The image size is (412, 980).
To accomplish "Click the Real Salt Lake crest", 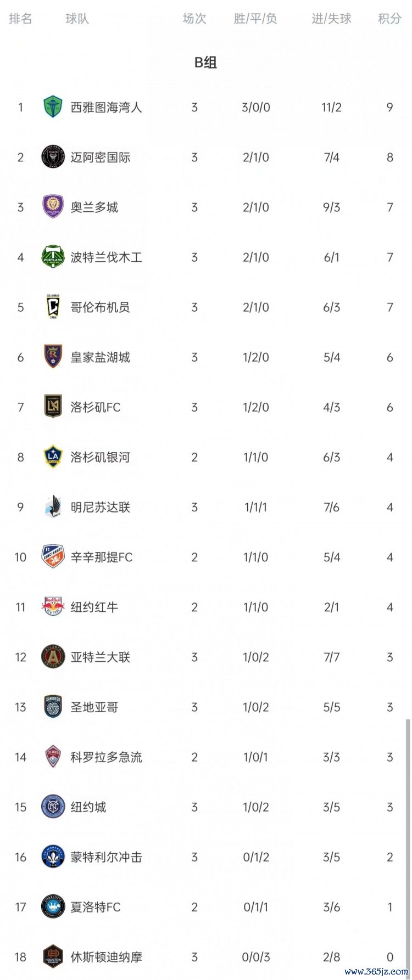I will tap(53, 357).
